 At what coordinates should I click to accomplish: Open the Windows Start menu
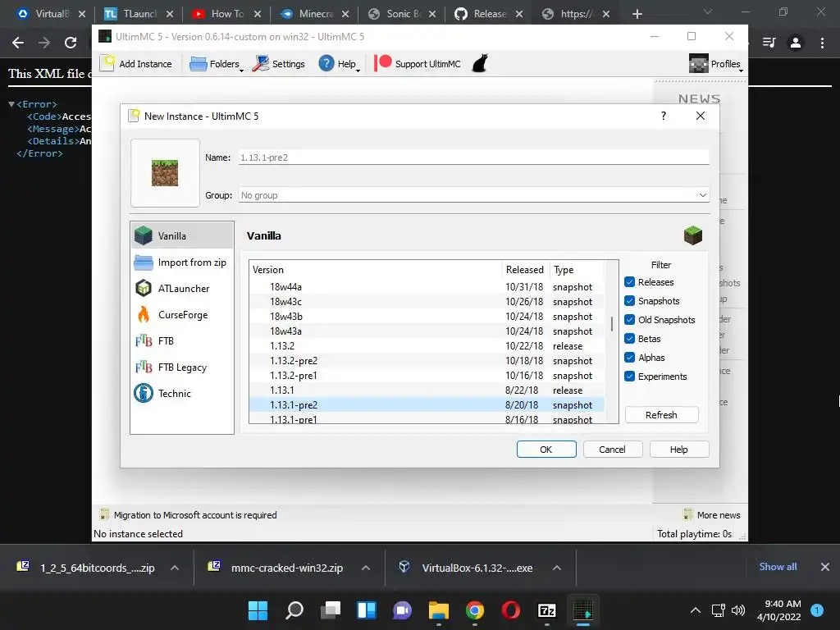point(258,610)
